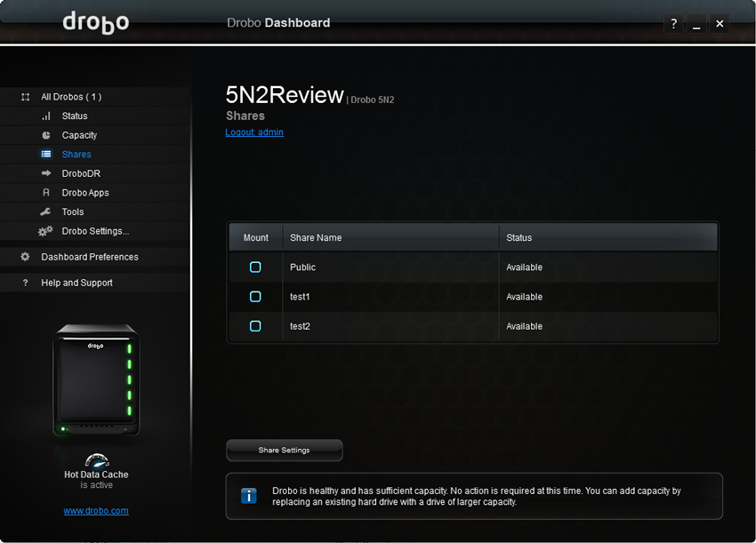The image size is (756, 543).
Task: Click the Drobo Apps icon
Action: click(46, 192)
